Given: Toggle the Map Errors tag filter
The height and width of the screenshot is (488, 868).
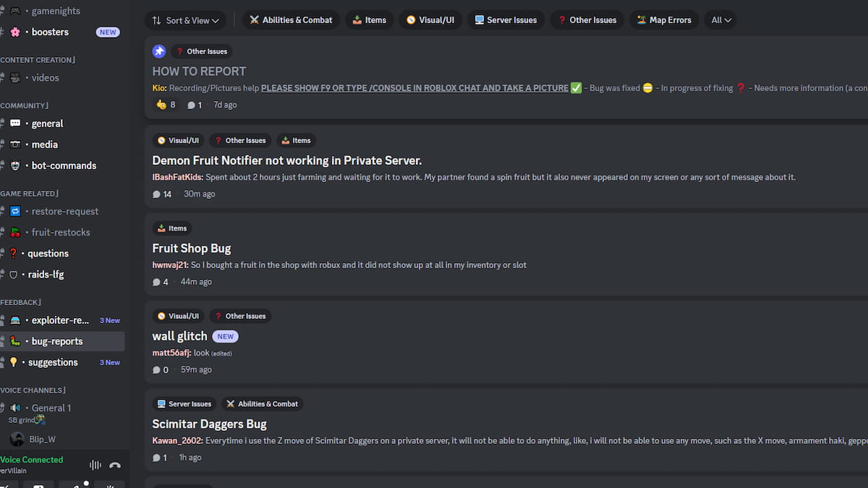Looking at the screenshot, I should [663, 20].
